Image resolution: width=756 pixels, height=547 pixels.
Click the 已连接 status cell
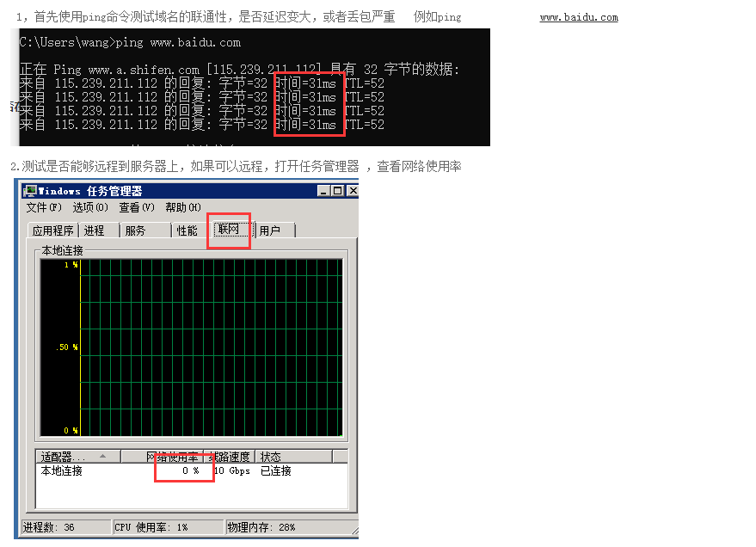click(276, 470)
